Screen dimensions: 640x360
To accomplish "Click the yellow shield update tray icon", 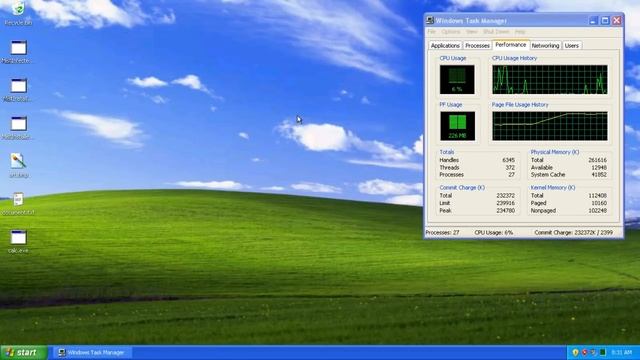I will pos(575,352).
